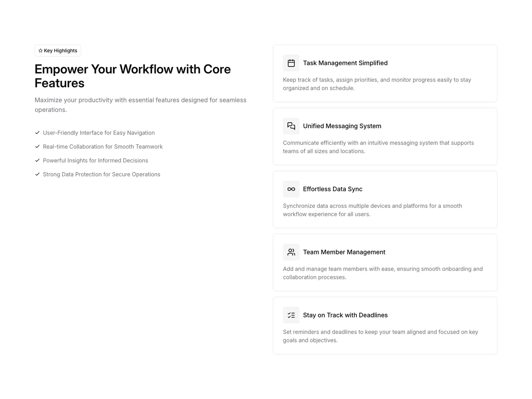The image size is (532, 399).
Task: Click the infinity Data Sync icon
Action: [x=291, y=189]
